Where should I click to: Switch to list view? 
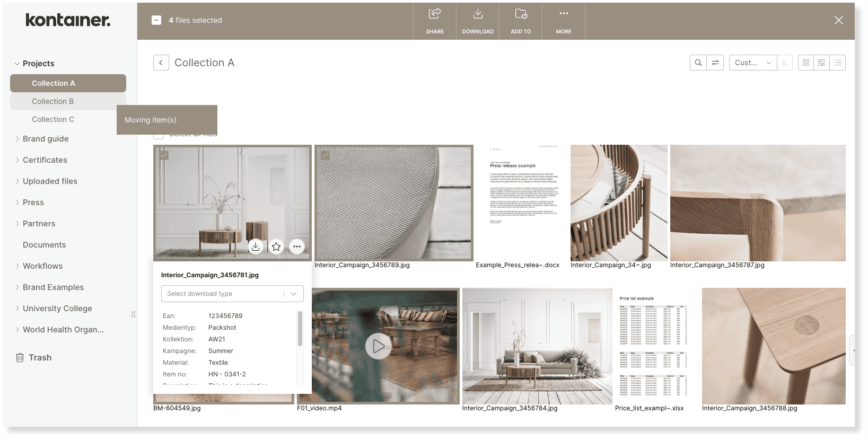pyautogui.click(x=838, y=63)
